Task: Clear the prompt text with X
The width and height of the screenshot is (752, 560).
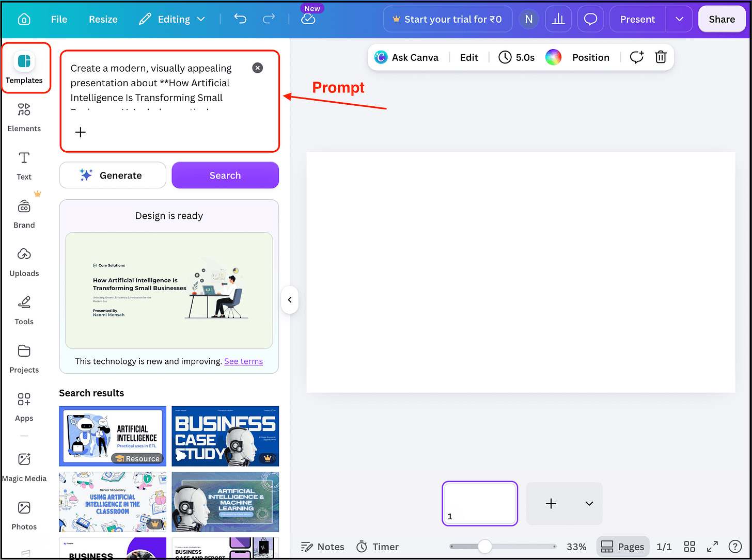Action: [x=257, y=68]
